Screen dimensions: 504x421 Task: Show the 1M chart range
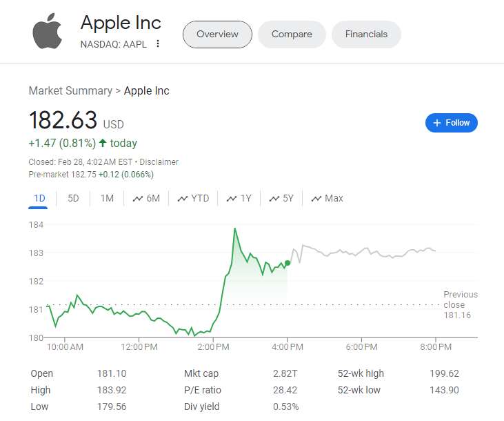tap(107, 199)
